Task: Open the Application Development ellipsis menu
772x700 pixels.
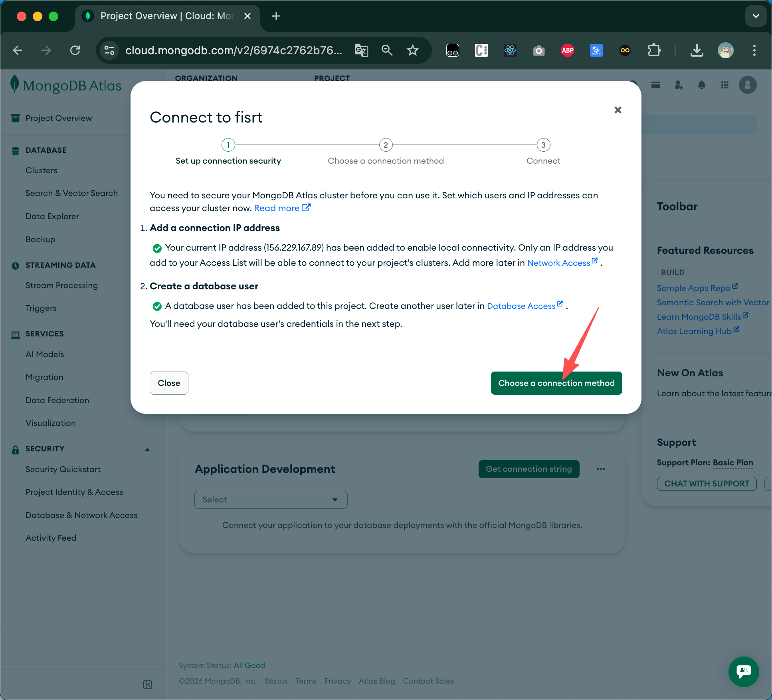Action: pyautogui.click(x=601, y=469)
